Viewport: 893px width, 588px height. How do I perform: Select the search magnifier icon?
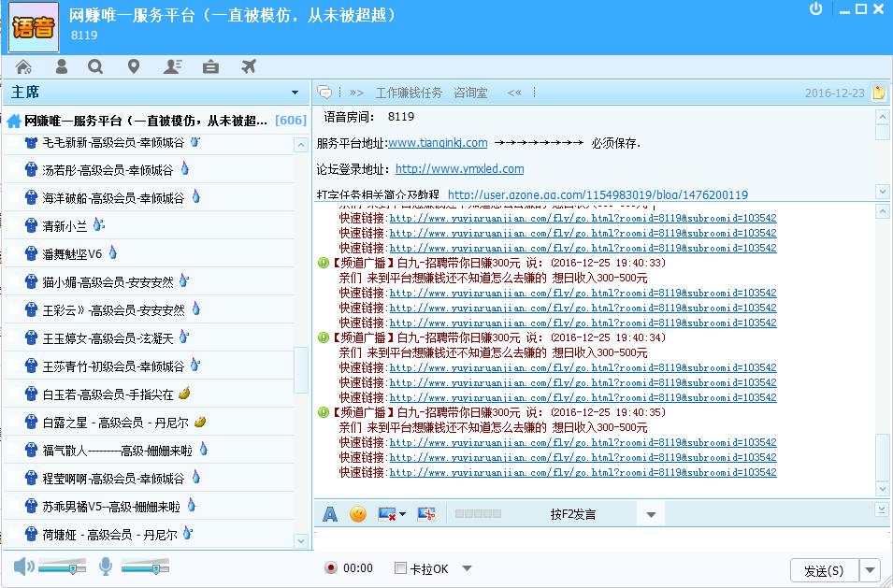coord(97,66)
